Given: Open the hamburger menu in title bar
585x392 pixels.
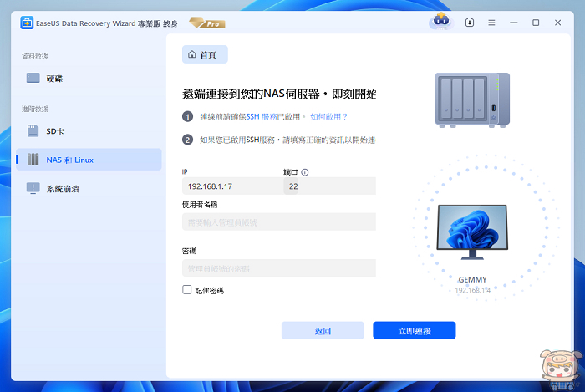Looking at the screenshot, I should coord(493,23).
